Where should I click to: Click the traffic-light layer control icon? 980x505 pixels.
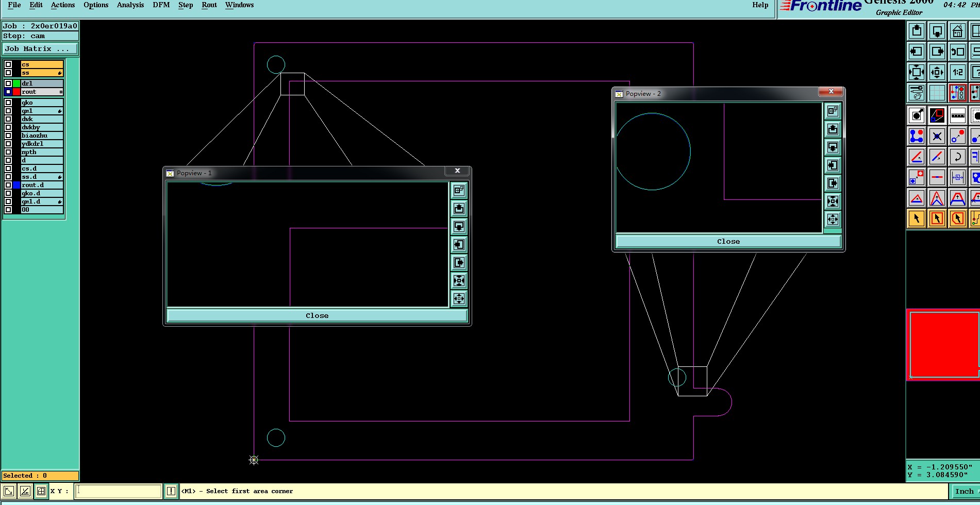958,93
